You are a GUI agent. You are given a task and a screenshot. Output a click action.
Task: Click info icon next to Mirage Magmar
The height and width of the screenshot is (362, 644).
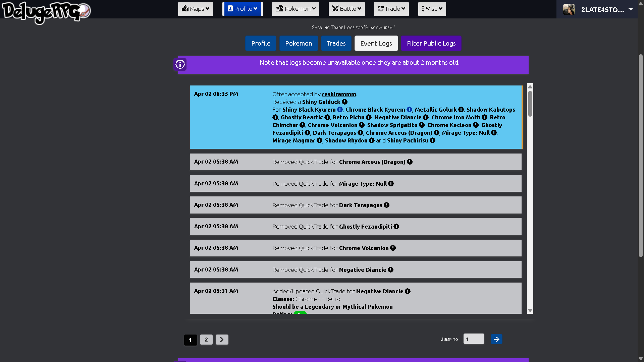click(x=320, y=140)
